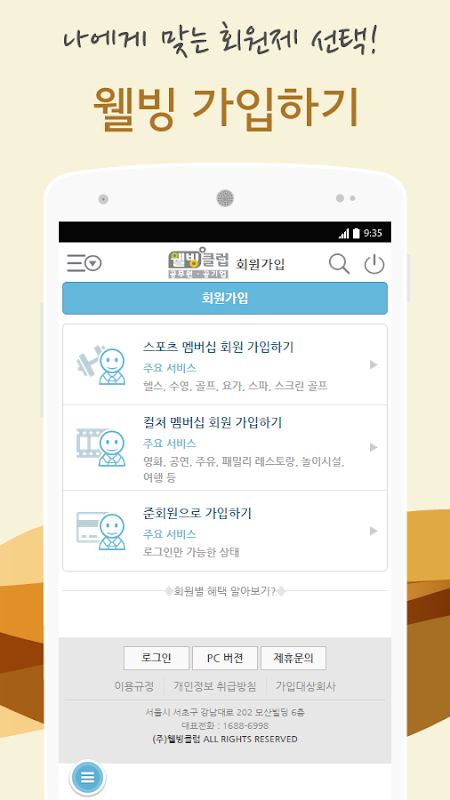Tap the film strip culture membership icon
Image resolution: width=450 pixels, height=800 pixels.
(101, 448)
